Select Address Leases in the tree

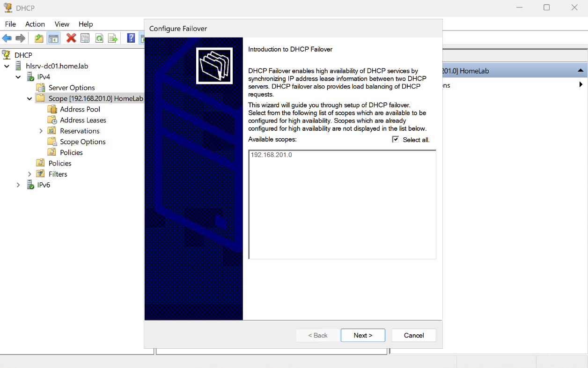tap(83, 120)
